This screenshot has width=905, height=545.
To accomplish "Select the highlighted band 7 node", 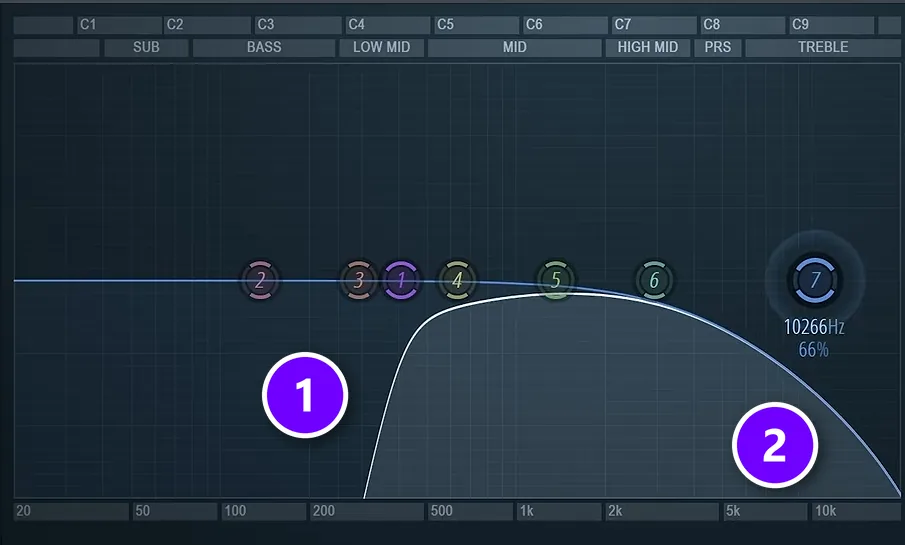I will (815, 280).
